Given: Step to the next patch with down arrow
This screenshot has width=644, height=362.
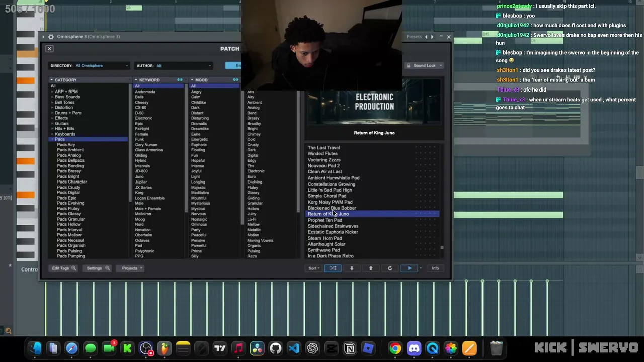Looking at the screenshot, I should [352, 268].
